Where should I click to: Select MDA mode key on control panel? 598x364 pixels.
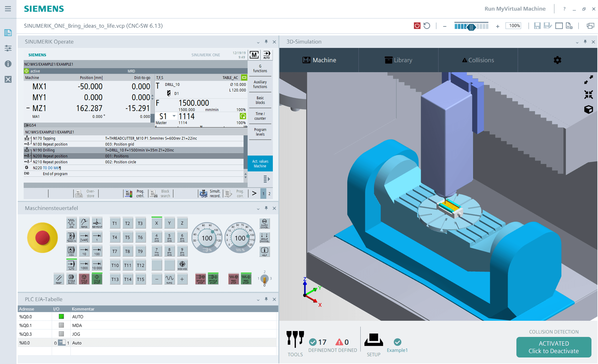click(71, 251)
